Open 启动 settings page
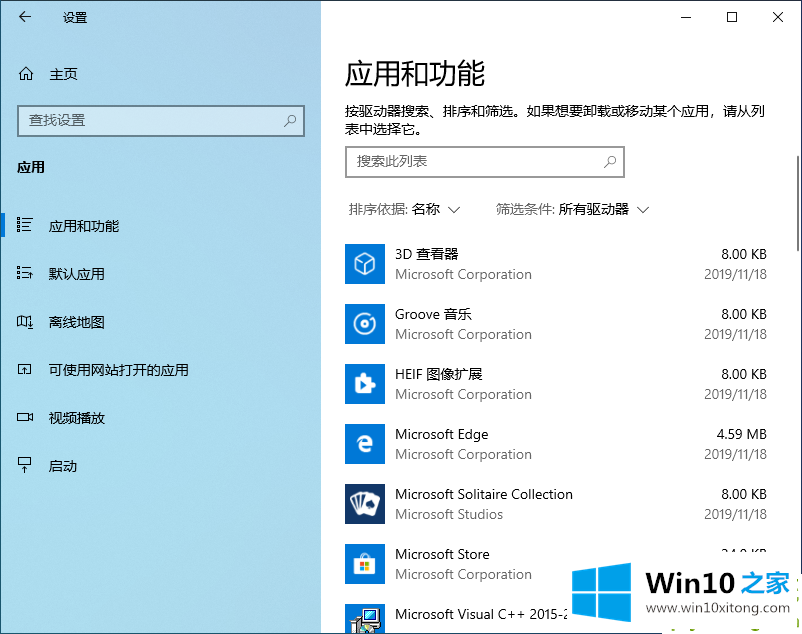This screenshot has height=634, width=802. click(63, 466)
